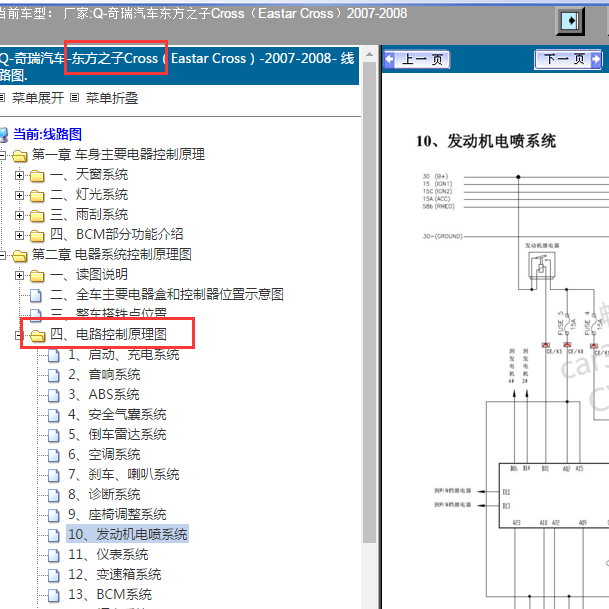This screenshot has width=609, height=609.
Task: Click page icon of 全车主要电器盒和控制器位置示意图
Action: pos(36,296)
